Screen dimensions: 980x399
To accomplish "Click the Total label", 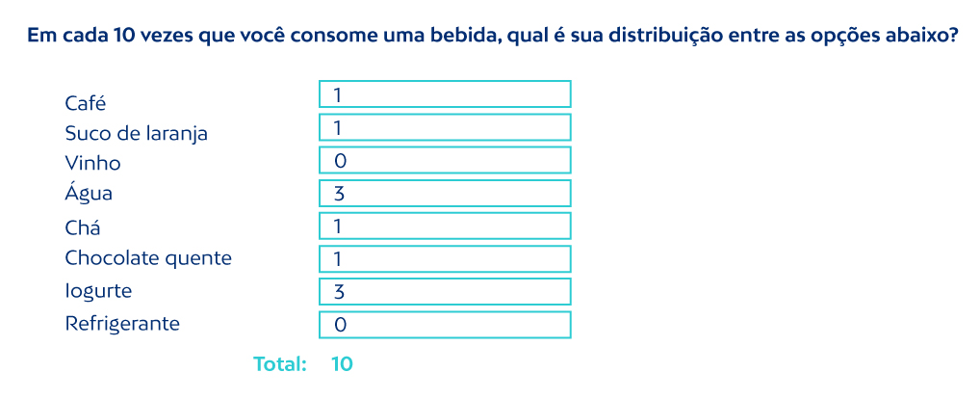I will (x=279, y=364).
